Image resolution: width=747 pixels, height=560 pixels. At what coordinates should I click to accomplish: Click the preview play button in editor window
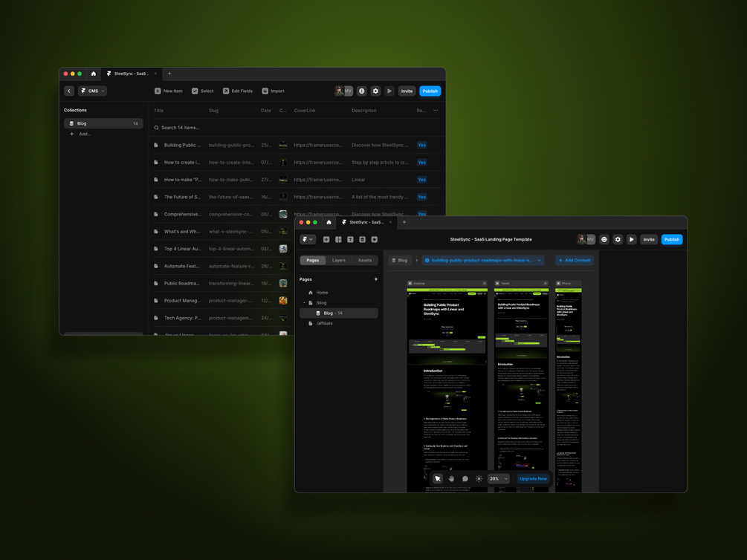[631, 240]
